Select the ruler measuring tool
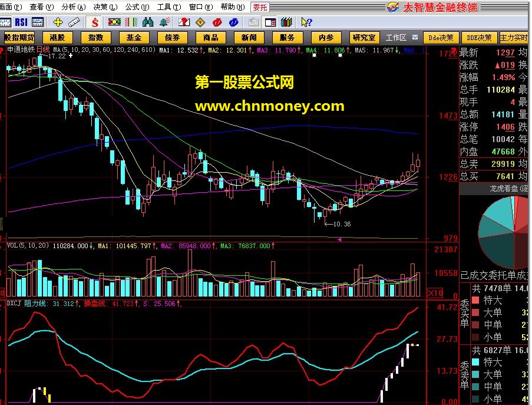 74,22
